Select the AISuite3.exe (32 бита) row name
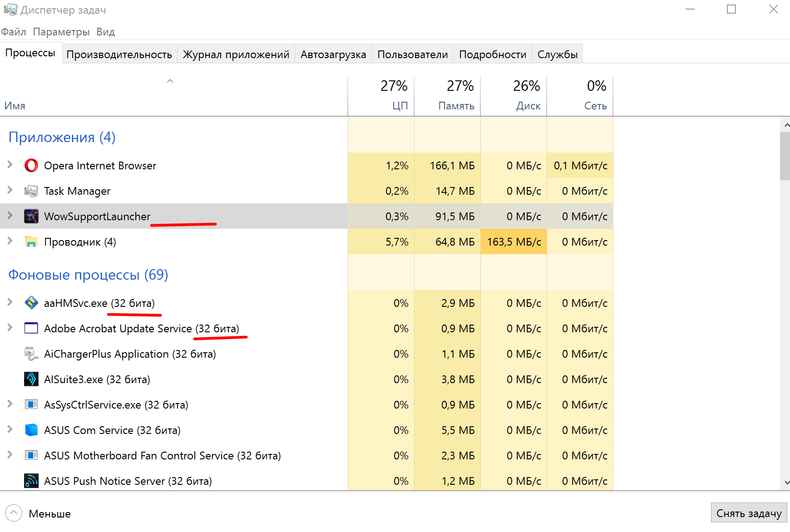790x532 pixels. pos(97,379)
